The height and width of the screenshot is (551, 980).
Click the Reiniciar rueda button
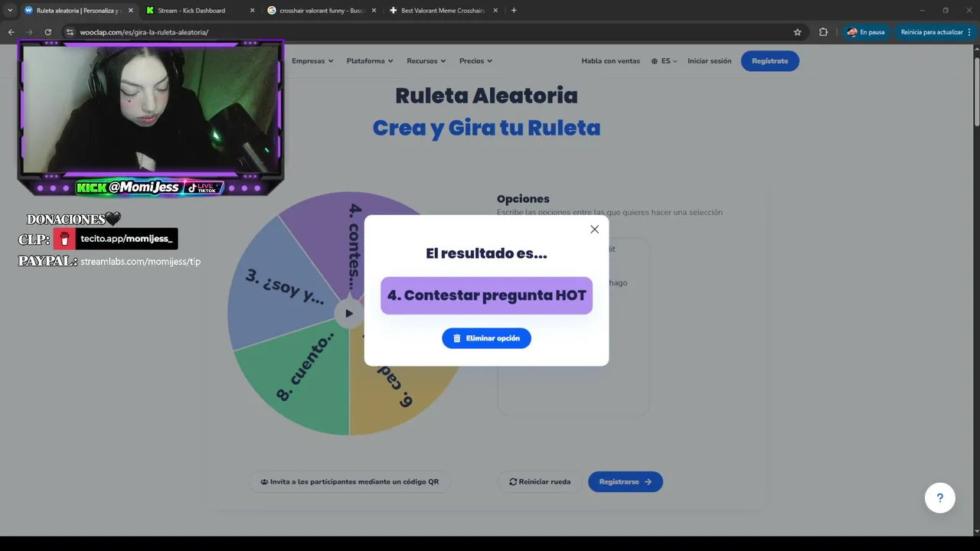click(540, 482)
